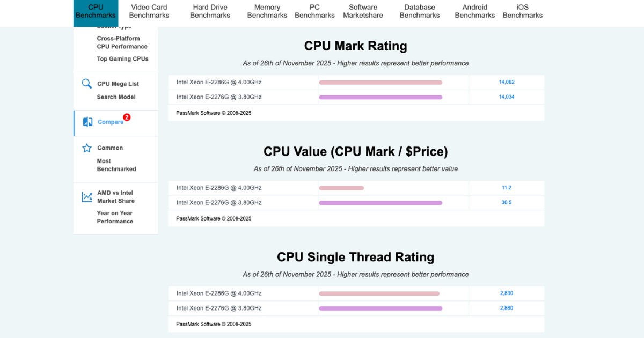Click the 2,880 single thread score

tap(507, 308)
